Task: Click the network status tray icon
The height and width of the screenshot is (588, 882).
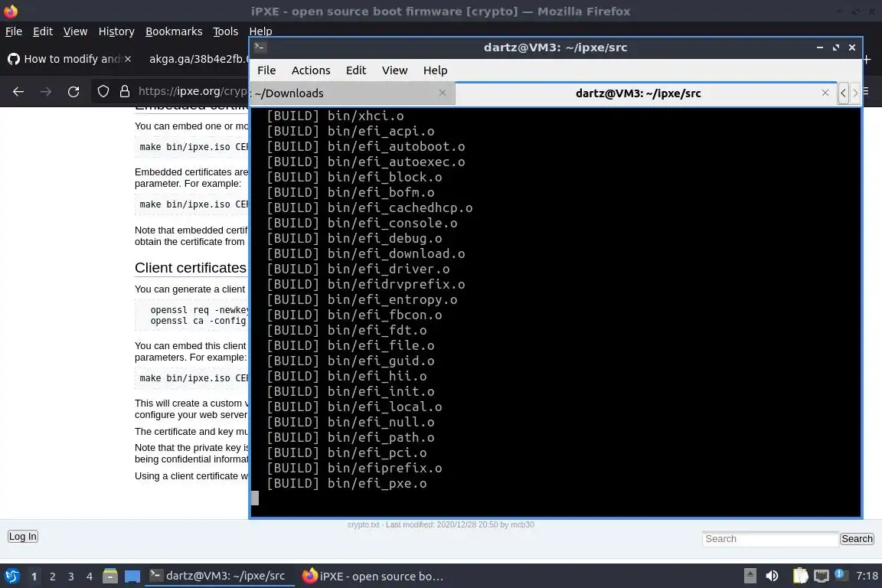Action: click(822, 576)
